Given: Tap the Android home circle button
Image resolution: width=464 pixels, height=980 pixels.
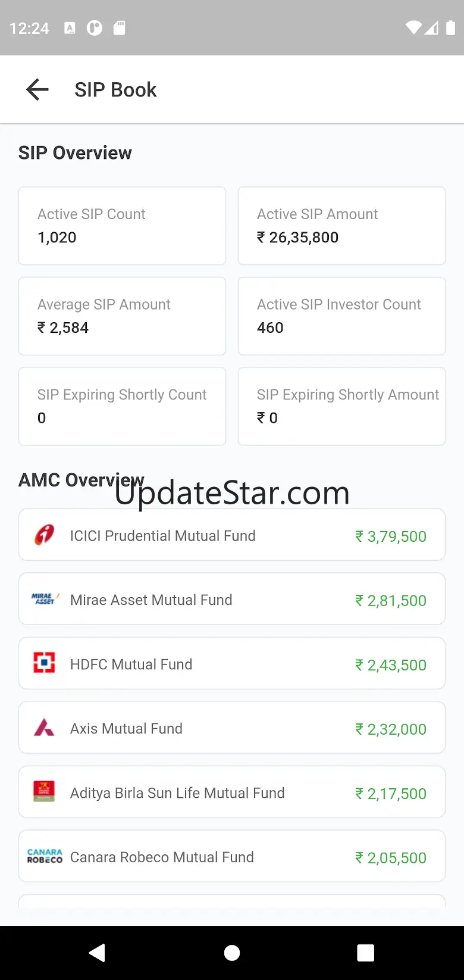Looking at the screenshot, I should [x=232, y=953].
